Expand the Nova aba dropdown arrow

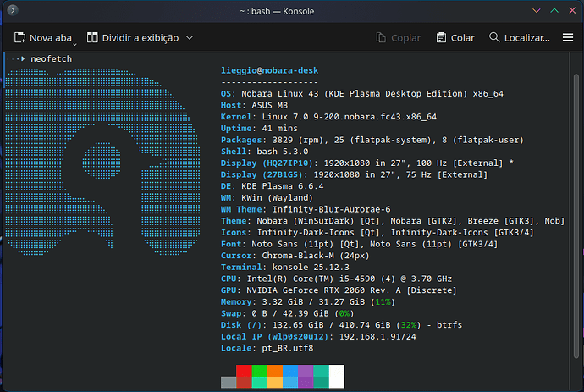[74, 44]
